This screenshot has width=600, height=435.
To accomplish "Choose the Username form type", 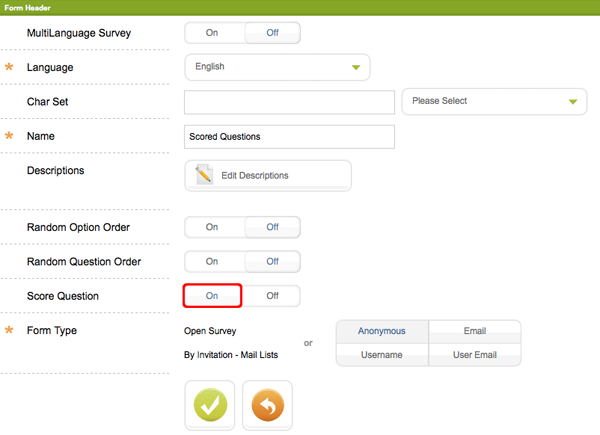I will 381,355.
